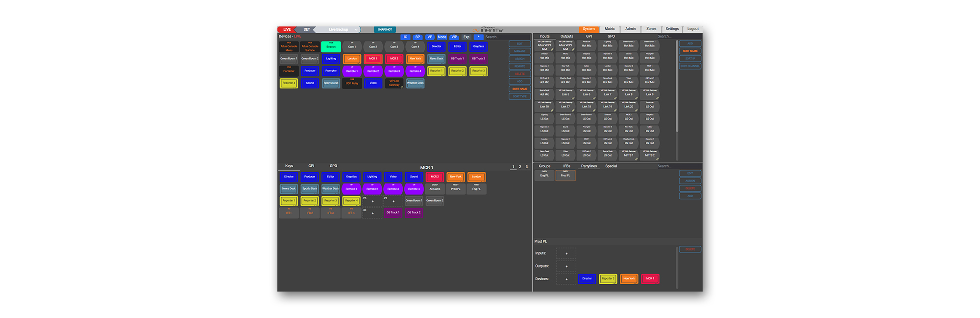Select the Prompter device tile
This screenshot has width=980, height=318.
point(331,71)
